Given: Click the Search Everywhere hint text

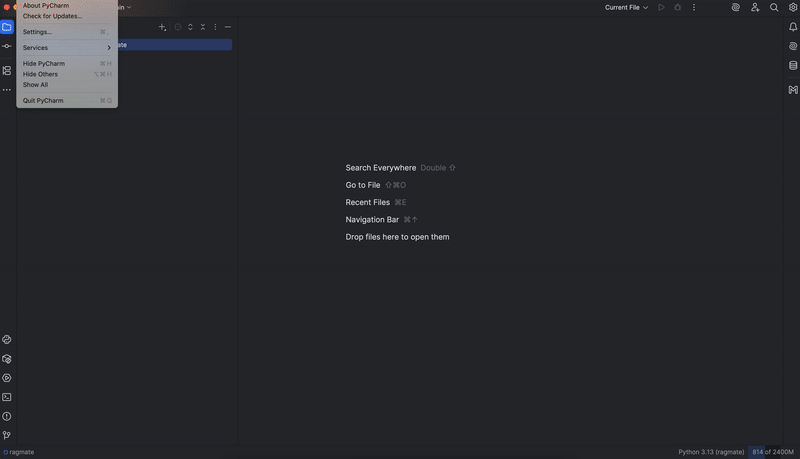Looking at the screenshot, I should tap(381, 168).
